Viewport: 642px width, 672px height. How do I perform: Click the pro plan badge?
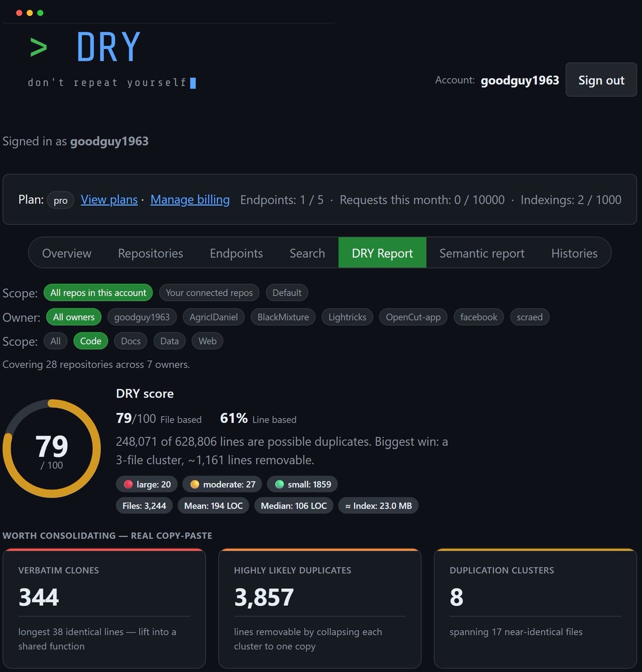[61, 200]
